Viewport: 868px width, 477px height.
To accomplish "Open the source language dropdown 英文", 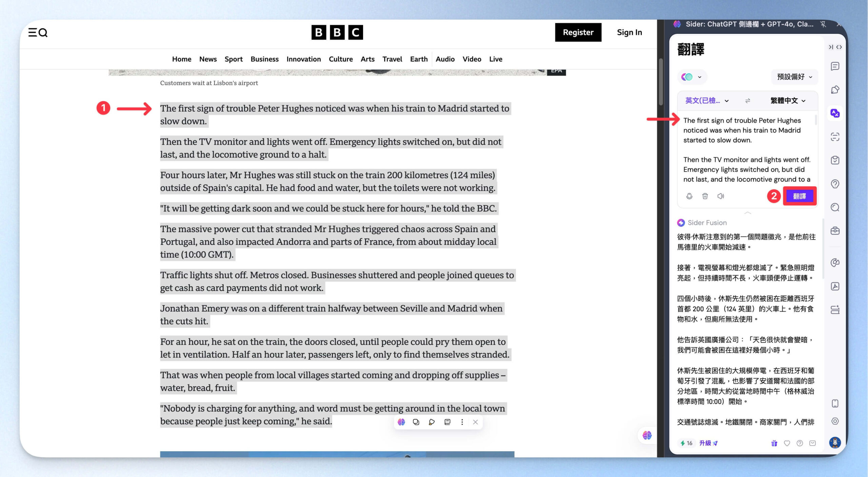I will pos(707,101).
